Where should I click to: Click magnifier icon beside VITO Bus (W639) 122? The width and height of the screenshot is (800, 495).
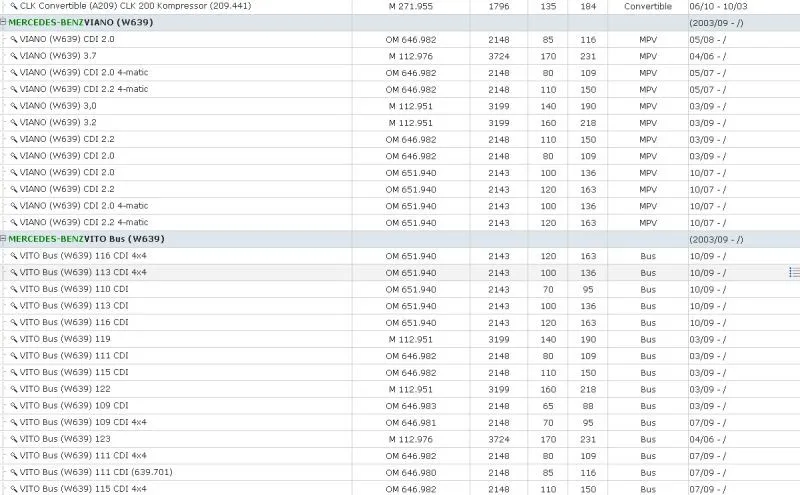click(x=14, y=389)
